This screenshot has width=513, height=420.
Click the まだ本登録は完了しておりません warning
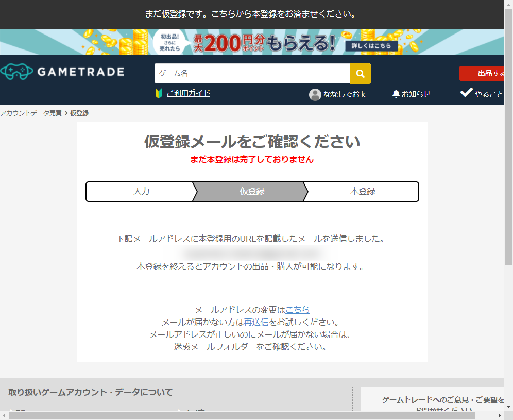tap(252, 159)
